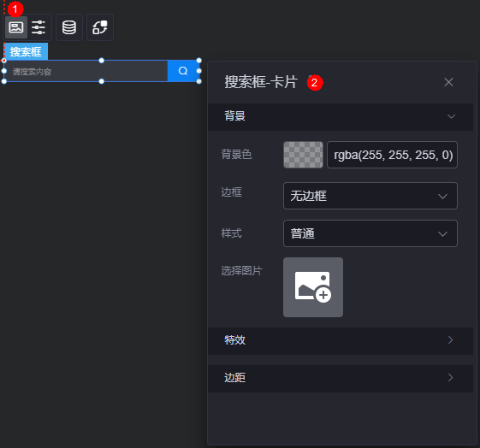Click the right middle resize handle
The height and width of the screenshot is (448, 480).
(199, 71)
